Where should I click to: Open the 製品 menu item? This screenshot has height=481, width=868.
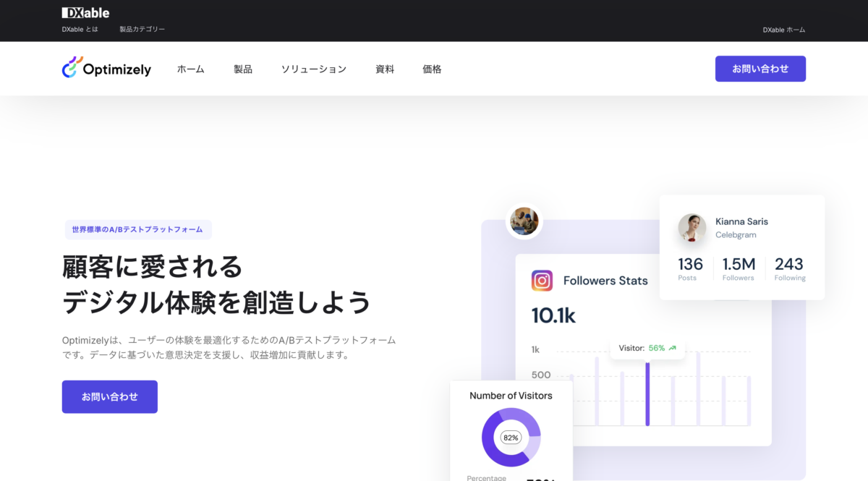(x=243, y=69)
